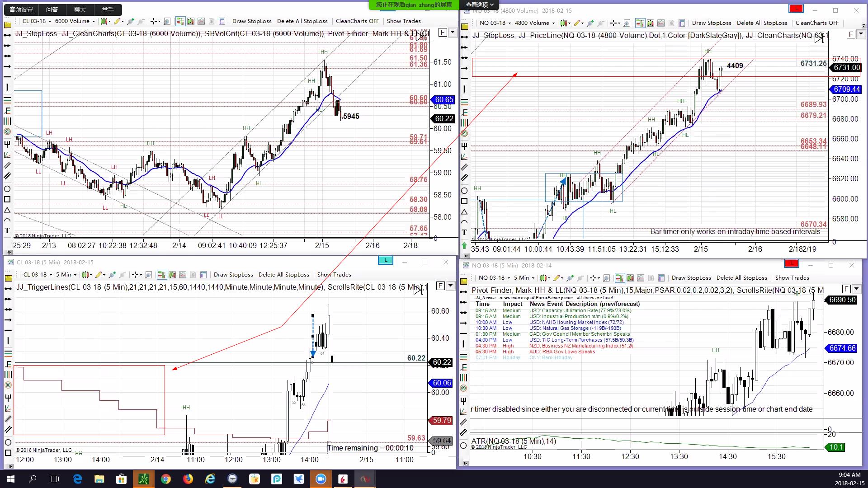Viewport: 868px width, 488px height.
Task: Choose Andrews pitchfork tool in CL Volume chart
Action: tap(7, 144)
